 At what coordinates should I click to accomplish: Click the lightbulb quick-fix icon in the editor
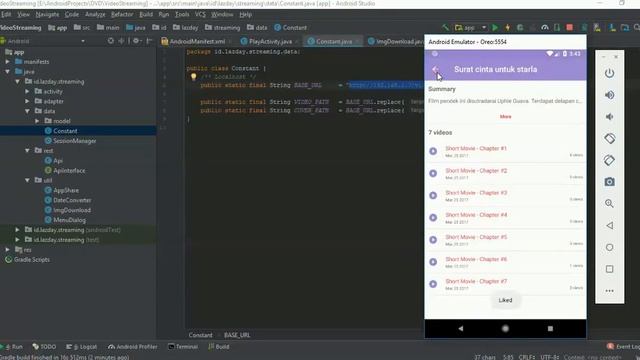tap(193, 76)
